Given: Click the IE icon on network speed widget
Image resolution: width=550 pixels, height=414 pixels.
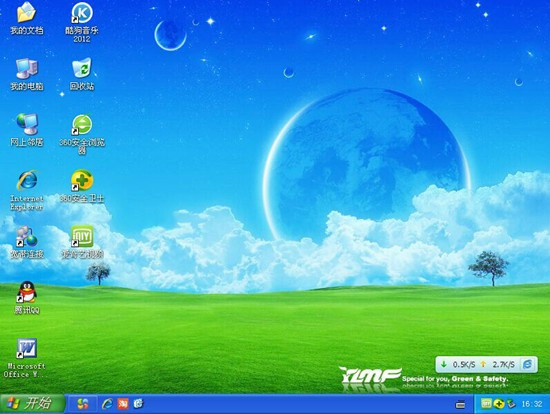Looking at the screenshot, I should click(x=527, y=364).
